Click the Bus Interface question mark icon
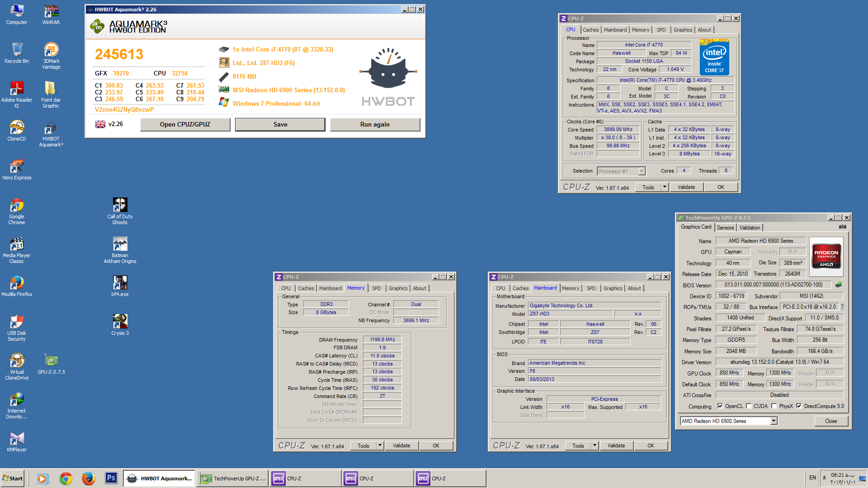 click(x=842, y=307)
